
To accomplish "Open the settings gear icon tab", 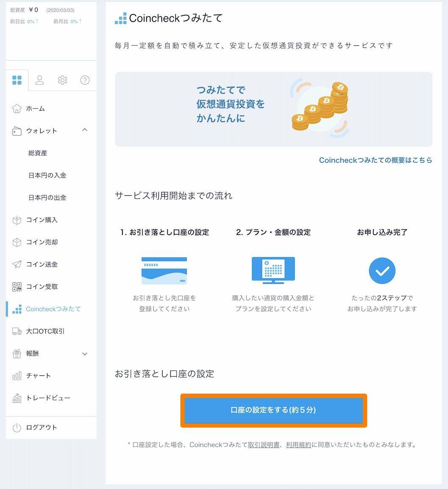I will [62, 80].
